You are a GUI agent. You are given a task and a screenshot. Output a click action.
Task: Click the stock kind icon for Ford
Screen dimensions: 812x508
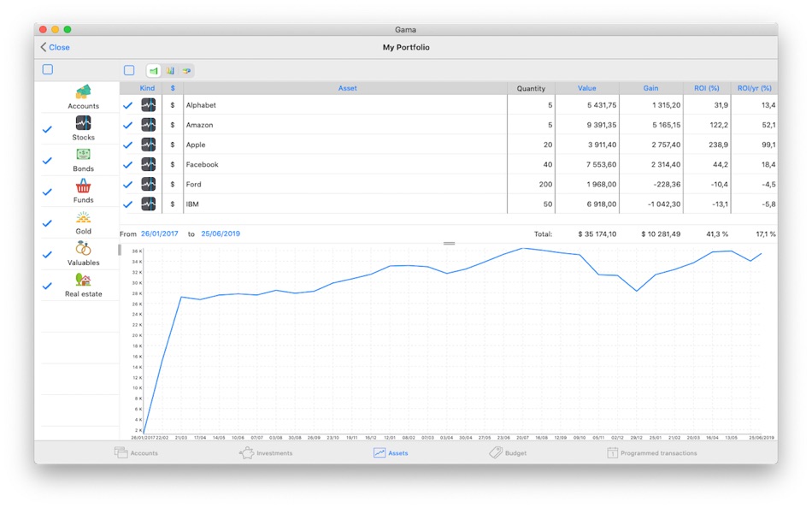(149, 184)
